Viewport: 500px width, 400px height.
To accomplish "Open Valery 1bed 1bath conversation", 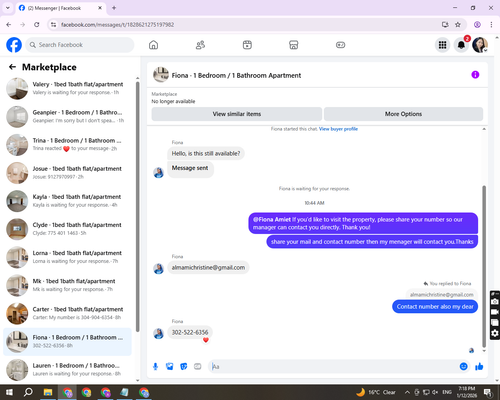I will [68, 88].
